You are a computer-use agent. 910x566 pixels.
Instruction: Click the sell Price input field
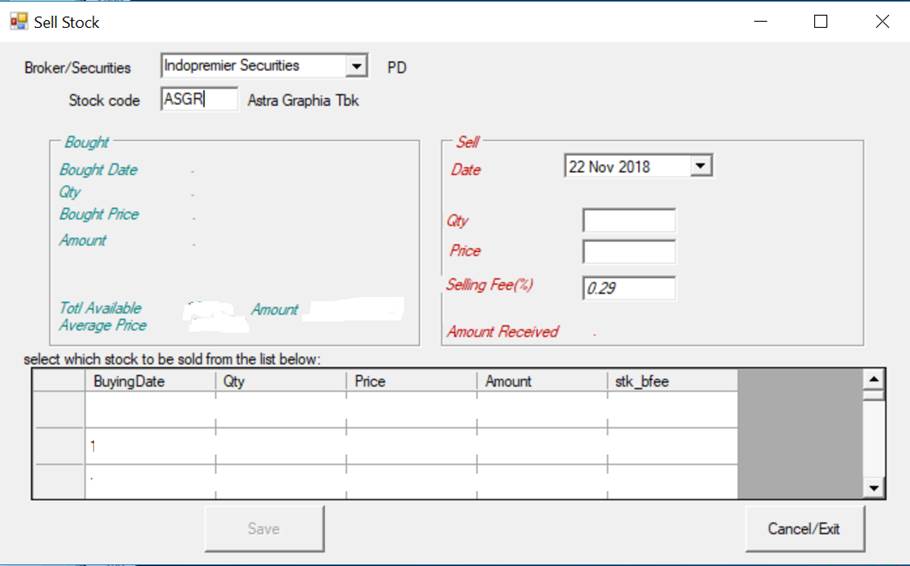pyautogui.click(x=629, y=251)
